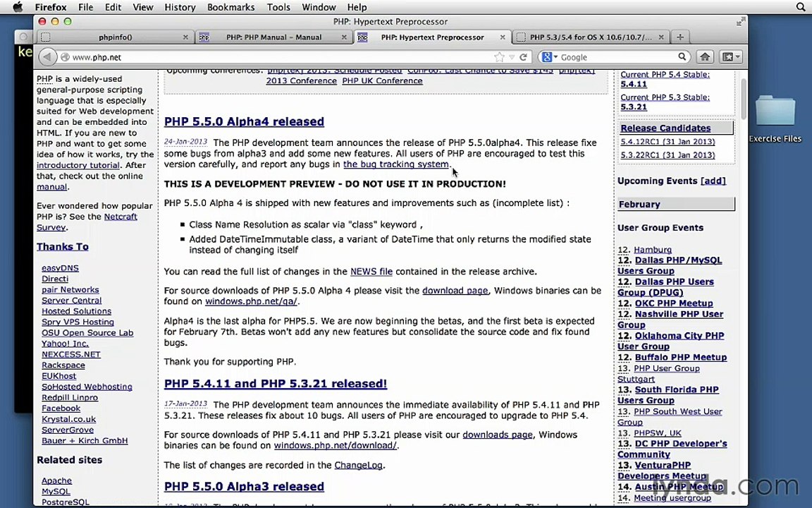
Task: Follow the bug tracking system link
Action: coord(395,164)
